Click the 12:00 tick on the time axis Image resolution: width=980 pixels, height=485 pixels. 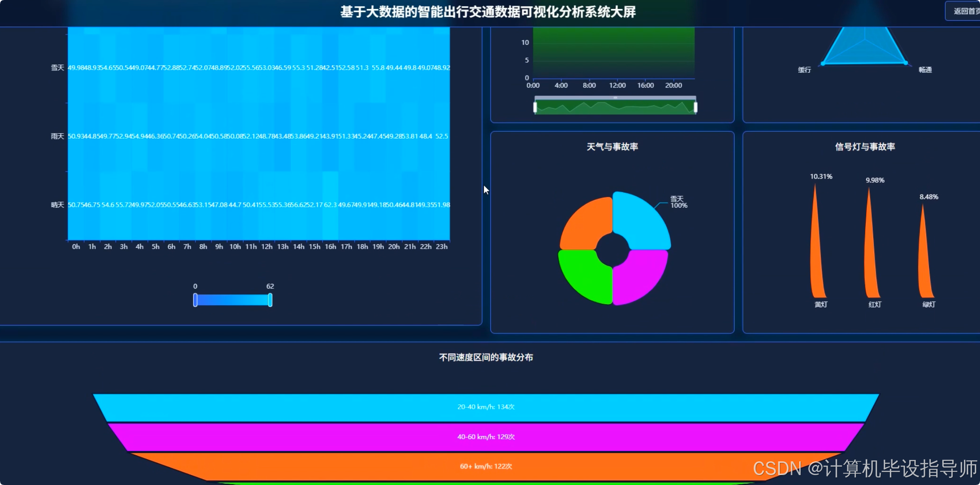pos(617,85)
